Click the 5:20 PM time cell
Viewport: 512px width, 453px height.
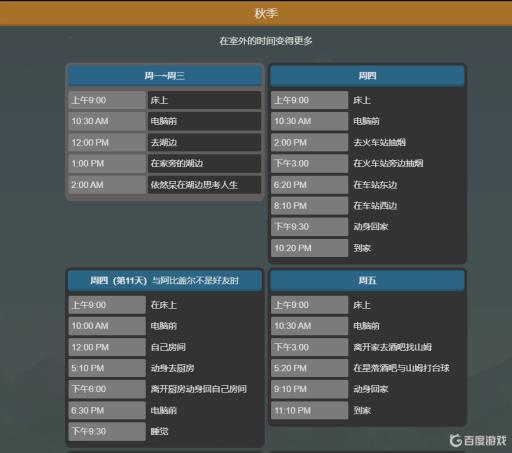pyautogui.click(x=310, y=368)
